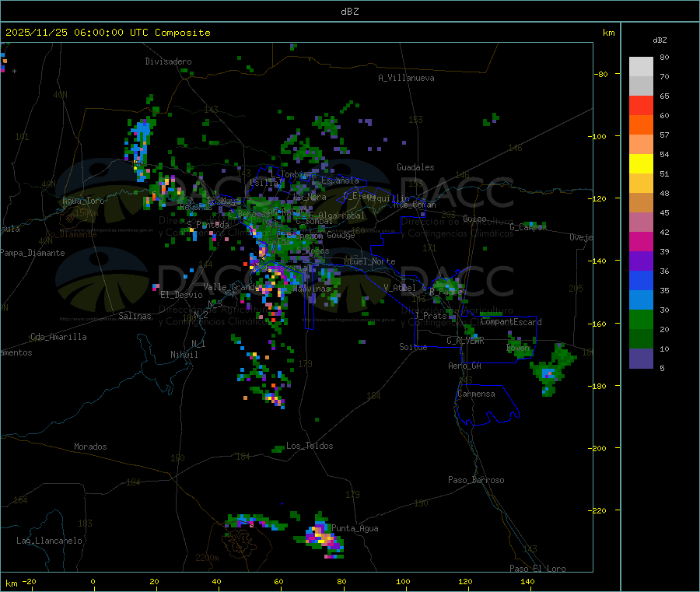Screen dimensions: 700x592
Task: Click the Guadales map label
Action: coord(415,167)
